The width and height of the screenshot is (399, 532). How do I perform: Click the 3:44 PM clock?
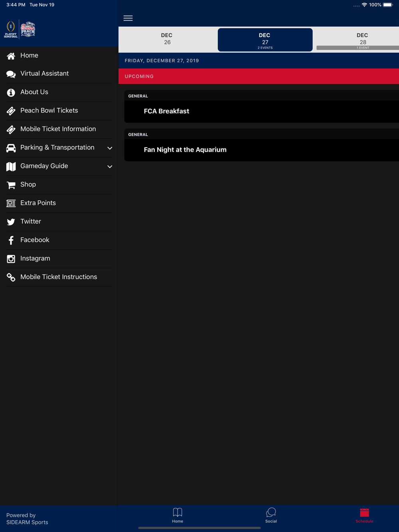(16, 5)
